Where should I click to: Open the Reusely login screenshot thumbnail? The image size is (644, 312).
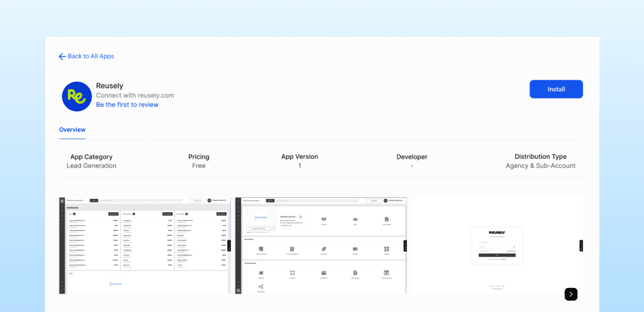tap(497, 246)
